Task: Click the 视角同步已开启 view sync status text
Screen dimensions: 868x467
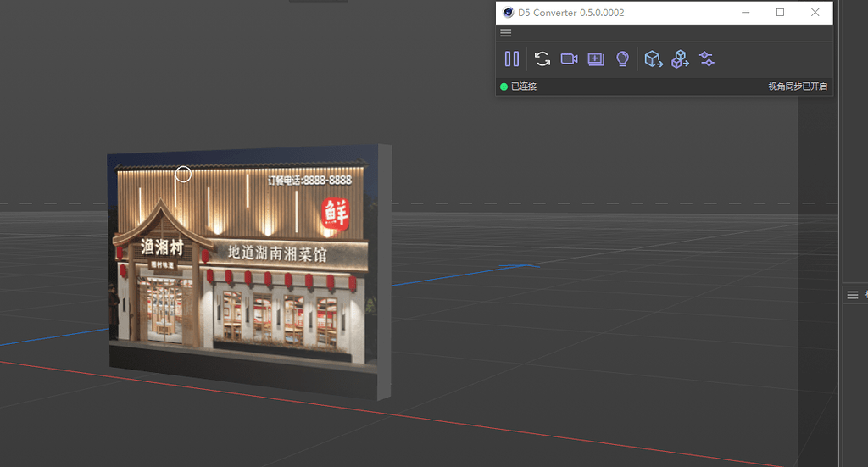Action: click(x=797, y=86)
